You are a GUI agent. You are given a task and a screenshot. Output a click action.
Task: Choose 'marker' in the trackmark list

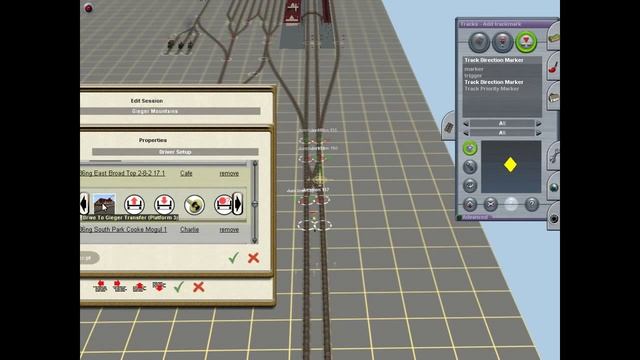[x=473, y=69]
